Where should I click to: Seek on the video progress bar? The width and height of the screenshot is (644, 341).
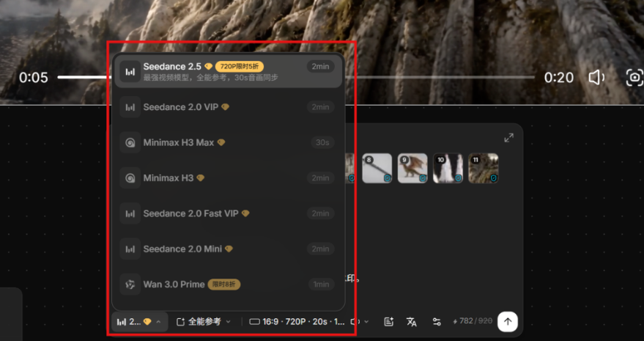pos(296,77)
